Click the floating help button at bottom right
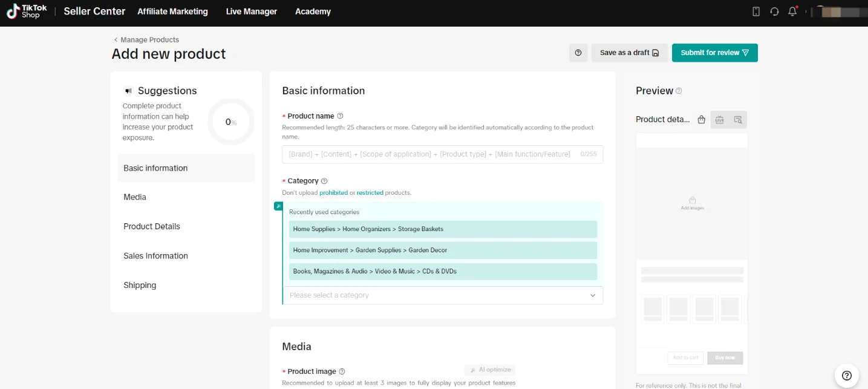Screen dimensions: 868x389 tap(847, 375)
